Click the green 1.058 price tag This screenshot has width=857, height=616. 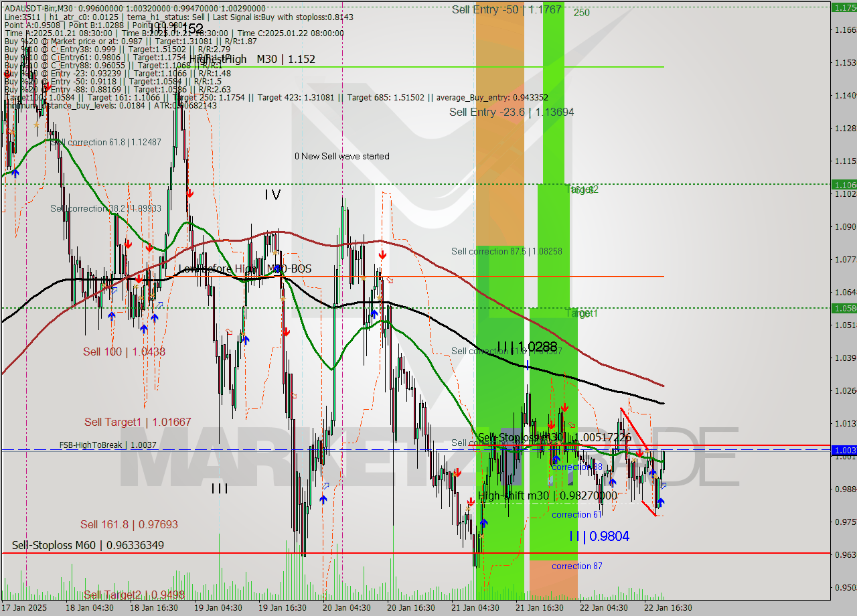(844, 308)
